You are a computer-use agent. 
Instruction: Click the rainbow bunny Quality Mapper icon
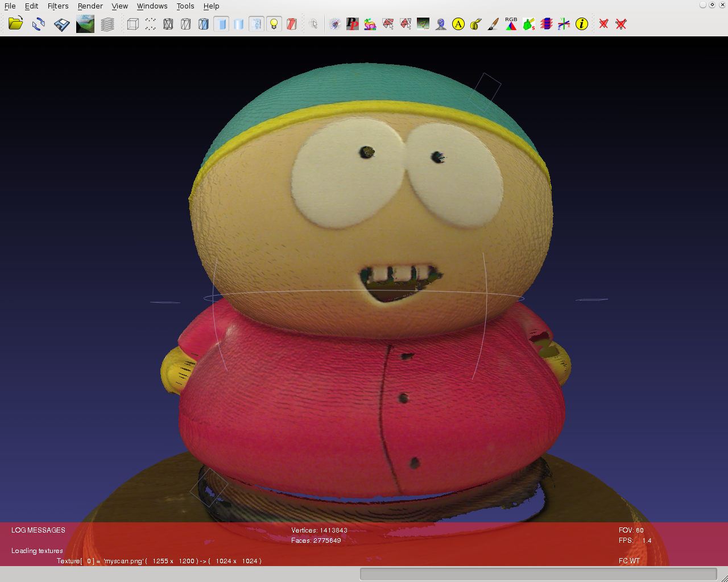click(370, 24)
